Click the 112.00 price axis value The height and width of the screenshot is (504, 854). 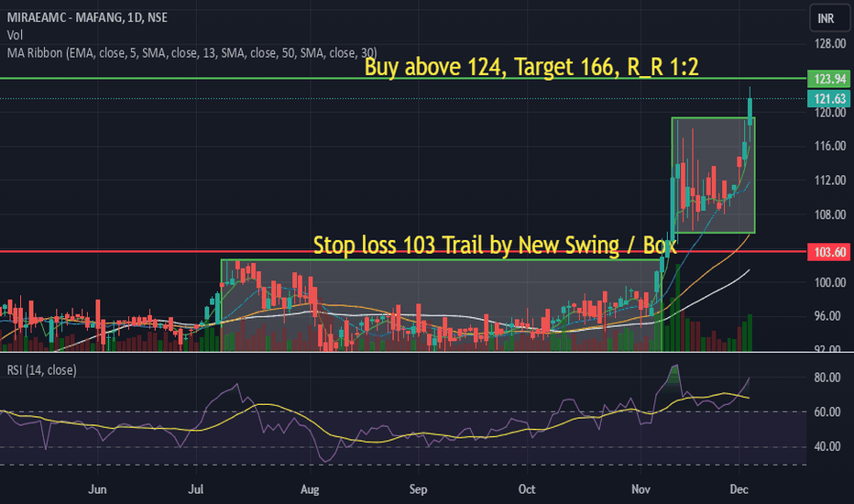coord(829,181)
